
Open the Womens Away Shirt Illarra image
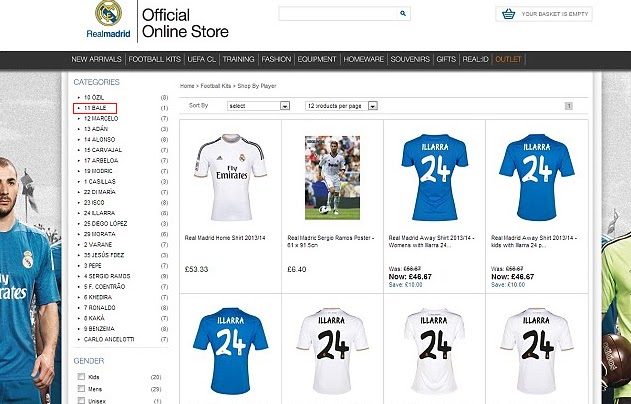coord(435,177)
